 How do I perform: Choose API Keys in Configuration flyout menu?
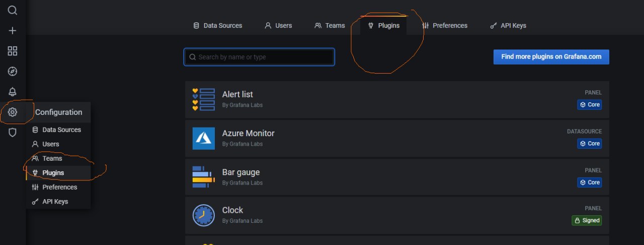58,202
